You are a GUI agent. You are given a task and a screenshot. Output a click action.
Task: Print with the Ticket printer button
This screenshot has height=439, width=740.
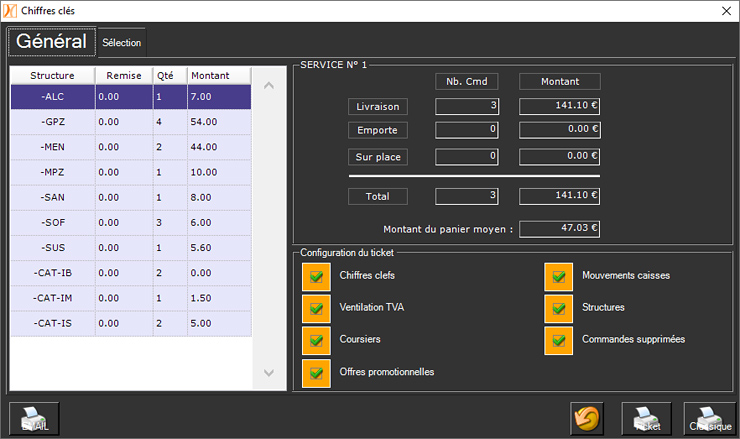point(646,419)
